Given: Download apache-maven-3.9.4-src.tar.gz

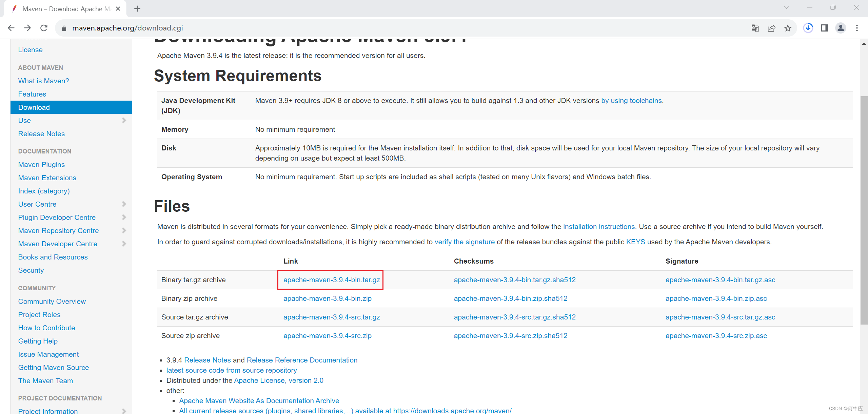Looking at the screenshot, I should pyautogui.click(x=332, y=317).
